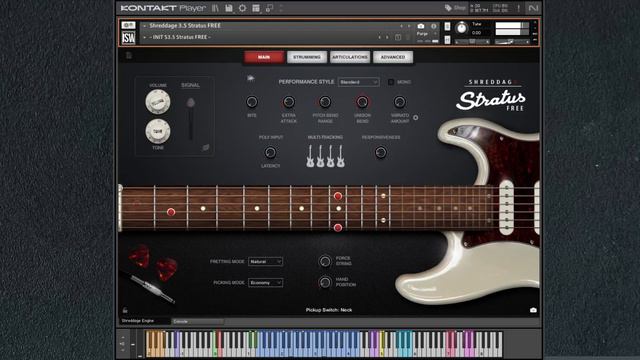Switch to the ADVANCED tab
The height and width of the screenshot is (360, 640).
tap(393, 57)
